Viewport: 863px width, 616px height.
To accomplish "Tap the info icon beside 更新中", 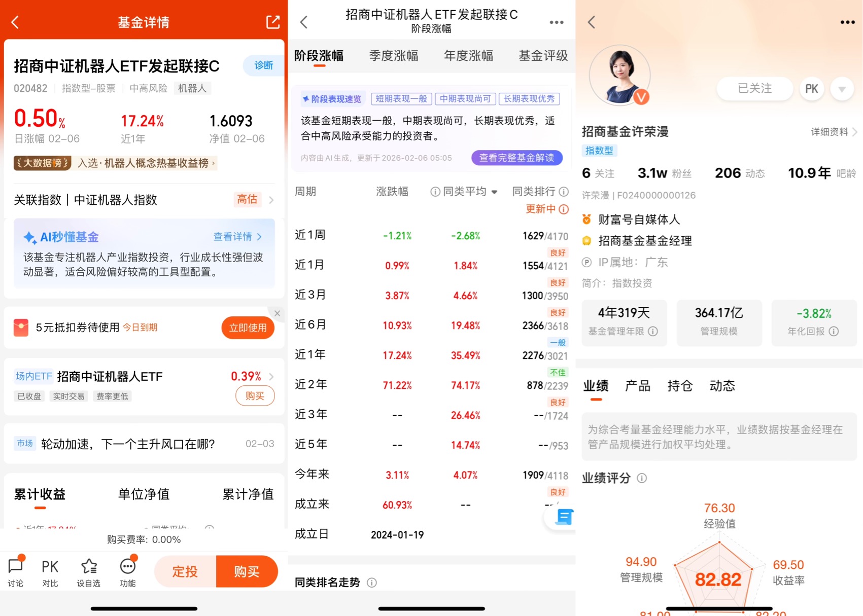I will click(x=564, y=209).
